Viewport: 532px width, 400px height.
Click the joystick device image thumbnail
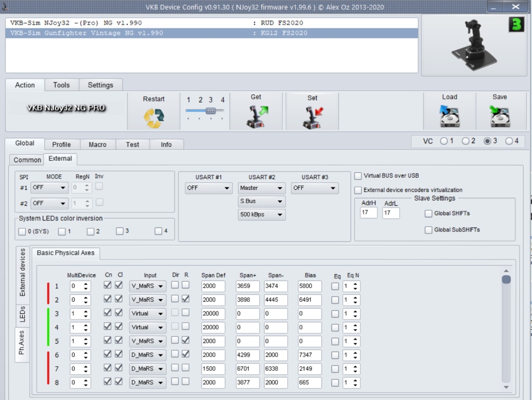coord(474,45)
